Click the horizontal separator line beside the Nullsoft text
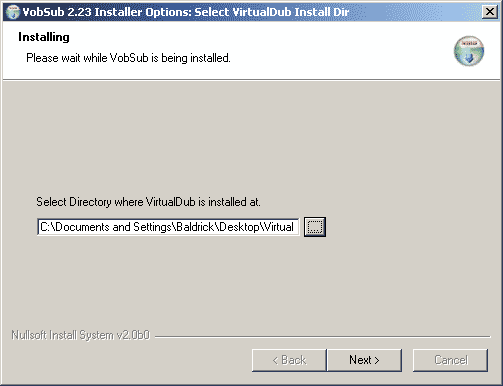This screenshot has width=503, height=386. coord(323,337)
